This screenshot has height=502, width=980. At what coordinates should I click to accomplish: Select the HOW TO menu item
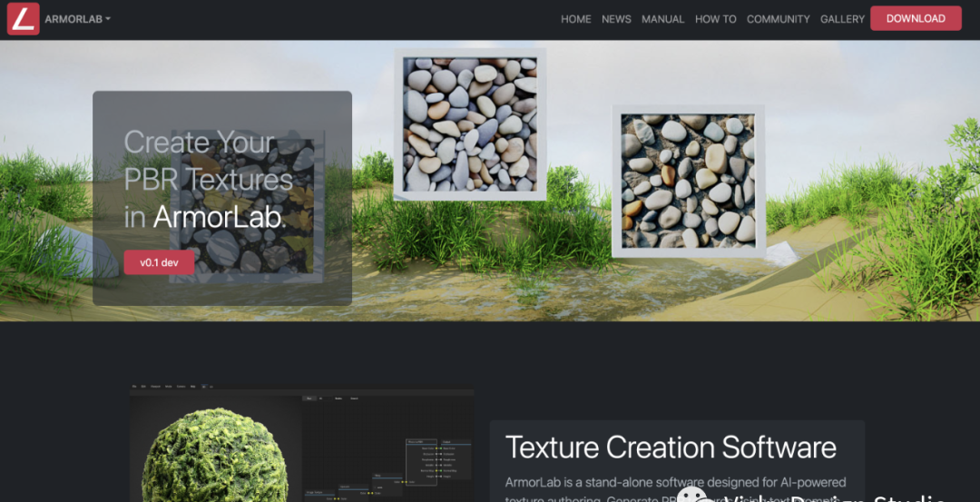tap(716, 19)
